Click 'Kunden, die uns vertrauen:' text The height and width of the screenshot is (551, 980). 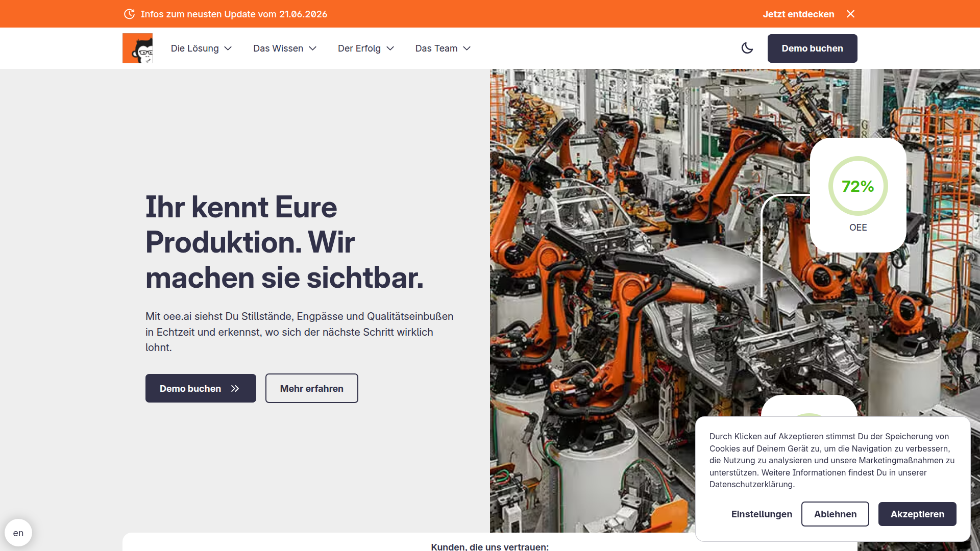click(489, 546)
